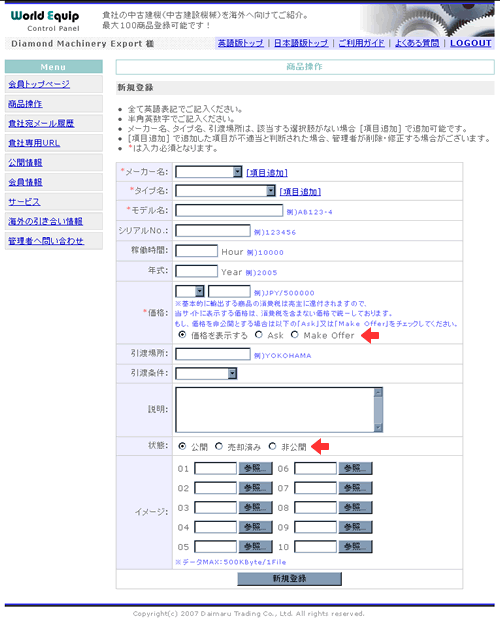
Task: Click 項目追加 next to メーカー名
Action: pos(267,173)
